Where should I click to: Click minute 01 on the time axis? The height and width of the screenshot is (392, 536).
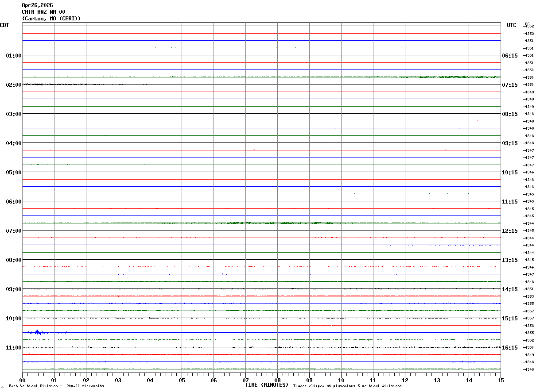54,380
